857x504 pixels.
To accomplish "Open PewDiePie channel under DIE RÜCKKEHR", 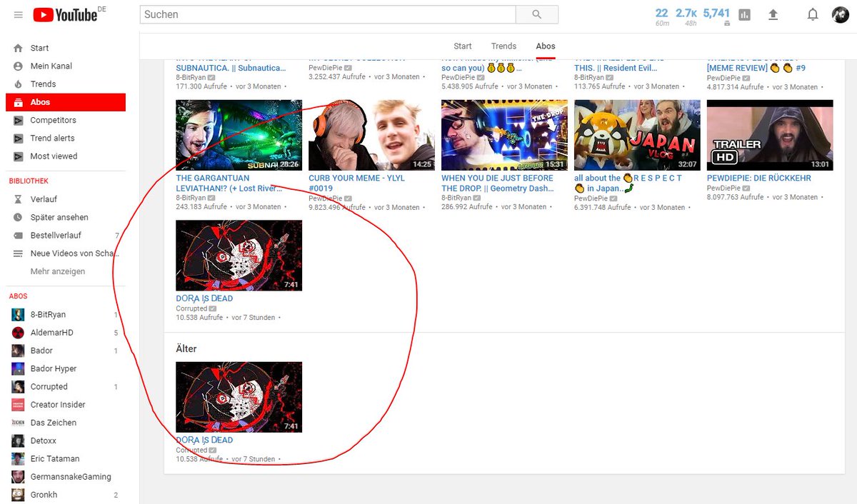I will pos(722,188).
